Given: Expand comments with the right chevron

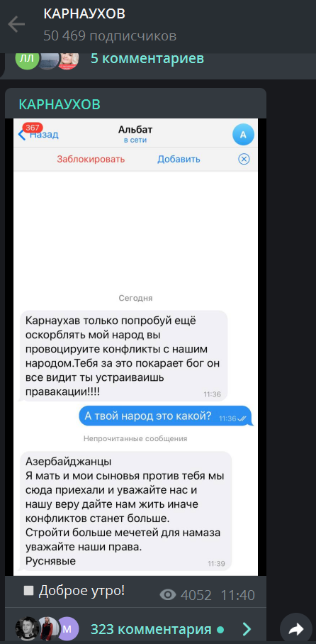Looking at the screenshot, I should point(247,629).
